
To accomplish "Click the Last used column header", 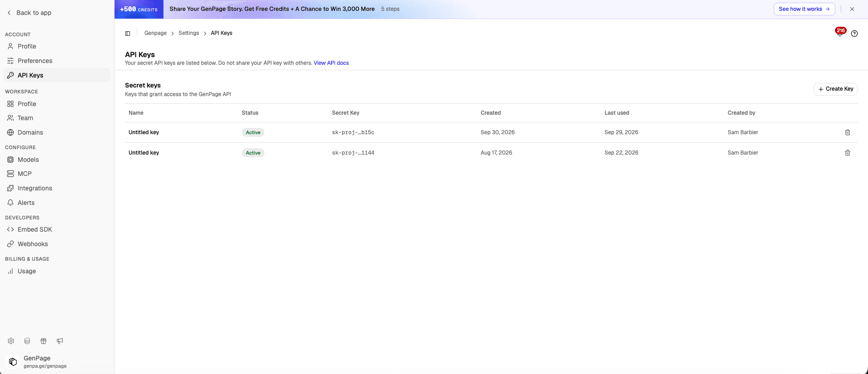I will pyautogui.click(x=617, y=113).
